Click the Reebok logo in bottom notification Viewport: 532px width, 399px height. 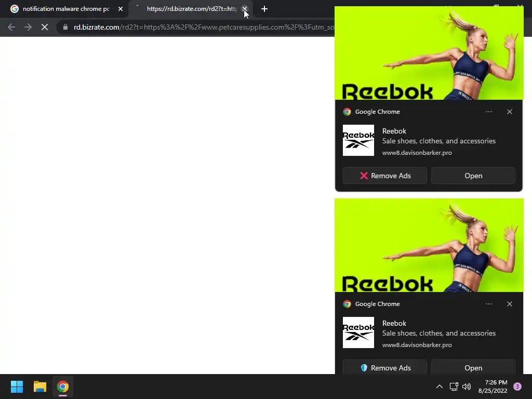[x=358, y=332]
